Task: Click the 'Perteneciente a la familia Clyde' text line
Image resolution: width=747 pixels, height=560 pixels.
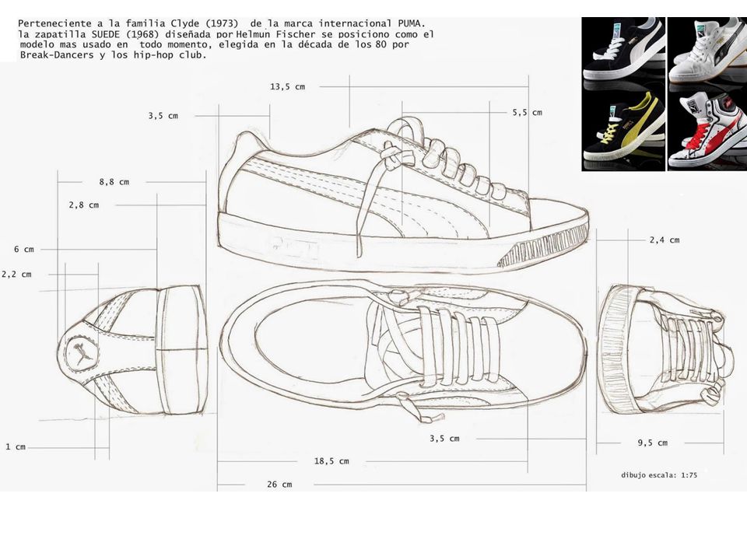Action: pyautogui.click(x=222, y=23)
